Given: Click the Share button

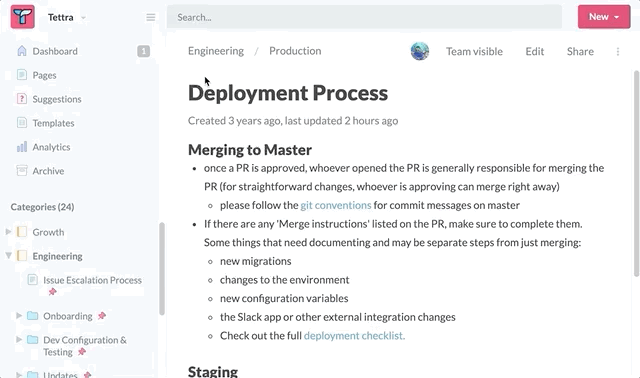Looking at the screenshot, I should point(580,51).
